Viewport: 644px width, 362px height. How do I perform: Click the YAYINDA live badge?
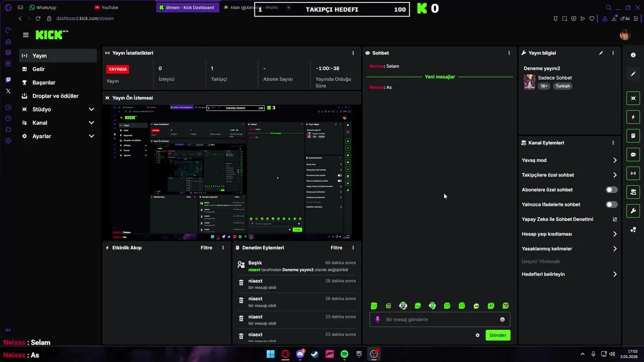(x=118, y=69)
